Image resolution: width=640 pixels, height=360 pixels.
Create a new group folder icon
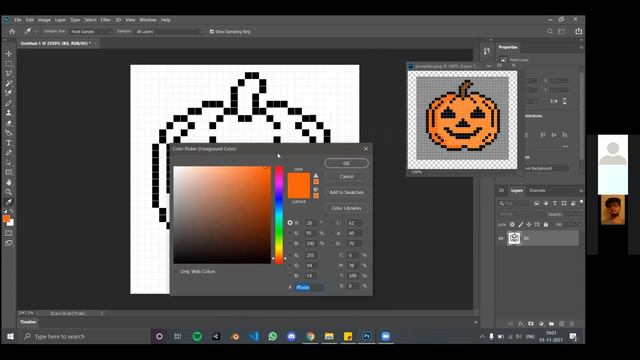coord(551,324)
